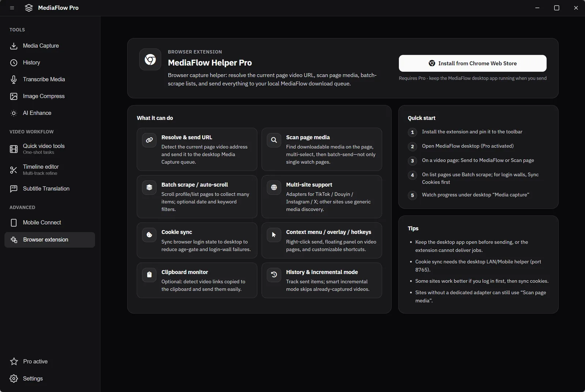Viewport: 585px width, 392px height.
Task: Click the Settings gear icon
Action: (14, 379)
